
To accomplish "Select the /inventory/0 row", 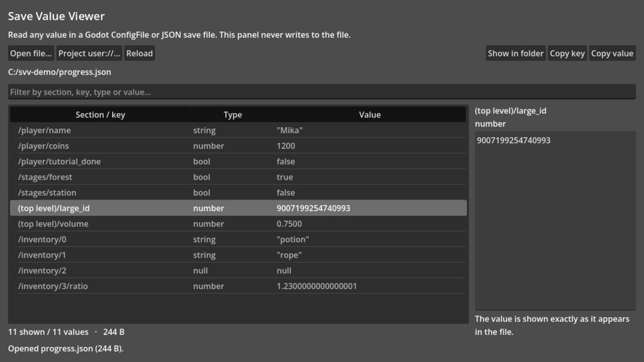I will coord(238,239).
